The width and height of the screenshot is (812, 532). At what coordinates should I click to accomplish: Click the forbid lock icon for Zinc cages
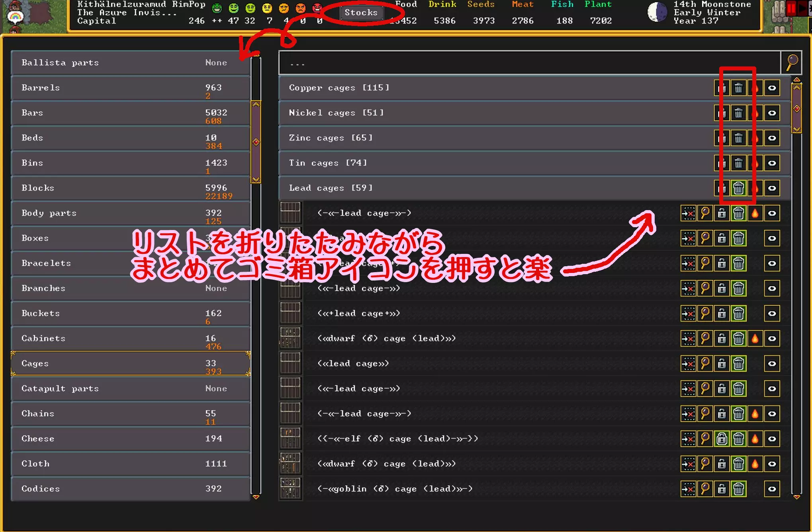pos(722,138)
